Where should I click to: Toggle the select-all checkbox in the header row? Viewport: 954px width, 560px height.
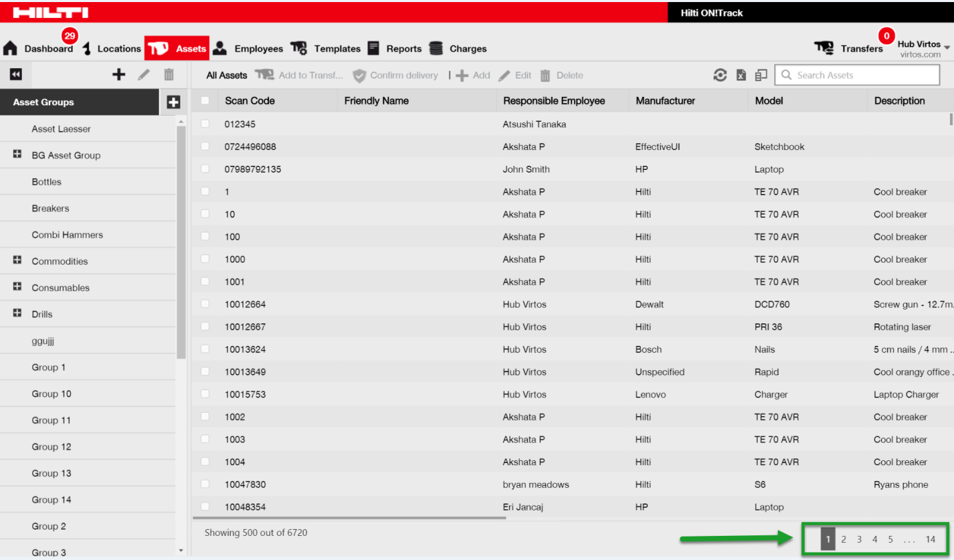(x=204, y=100)
